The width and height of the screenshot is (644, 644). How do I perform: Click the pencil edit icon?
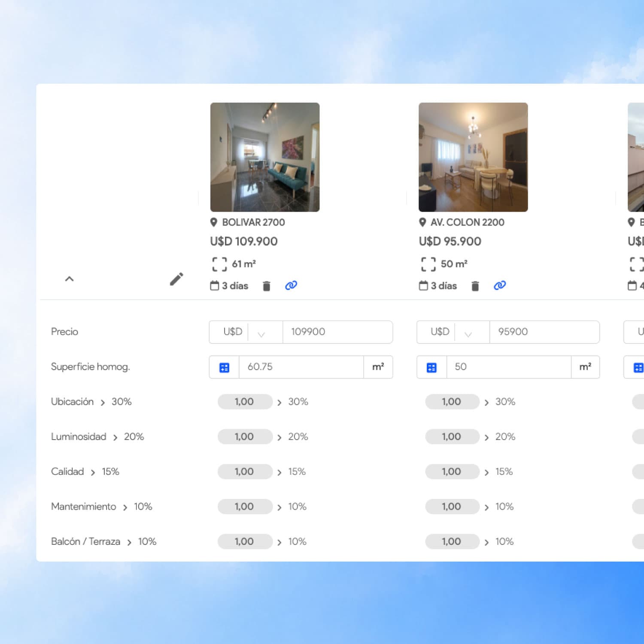tap(176, 279)
